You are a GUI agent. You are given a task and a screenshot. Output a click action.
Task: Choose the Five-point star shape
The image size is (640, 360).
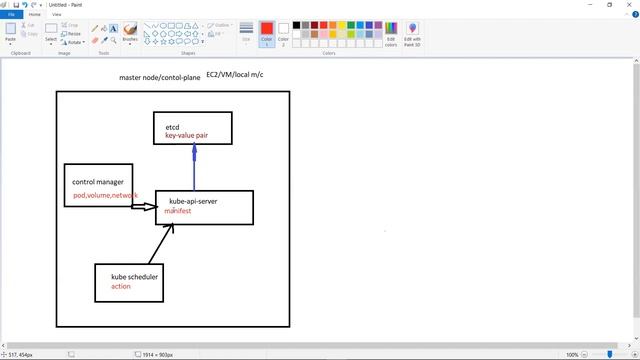(x=163, y=42)
